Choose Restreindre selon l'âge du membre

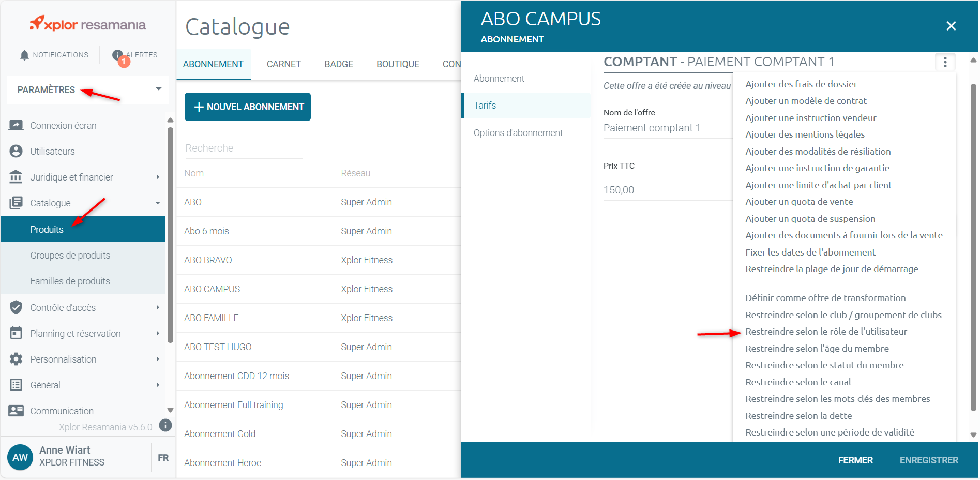[817, 349]
